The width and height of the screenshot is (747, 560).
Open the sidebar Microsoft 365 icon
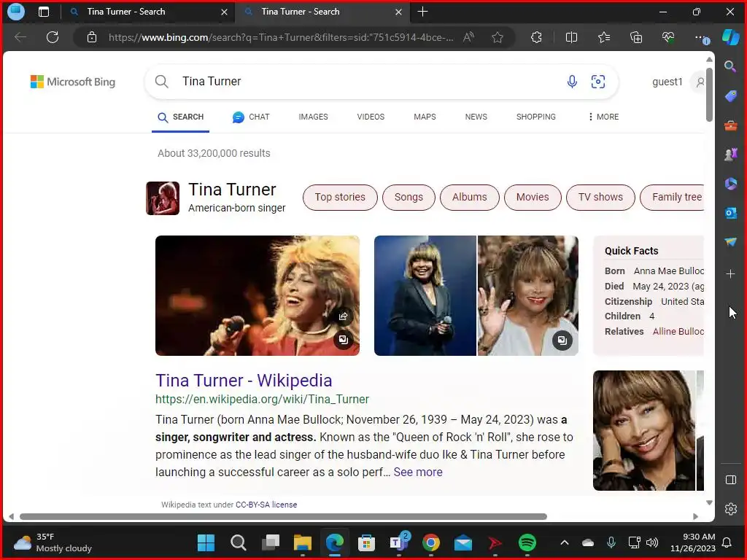coord(730,184)
